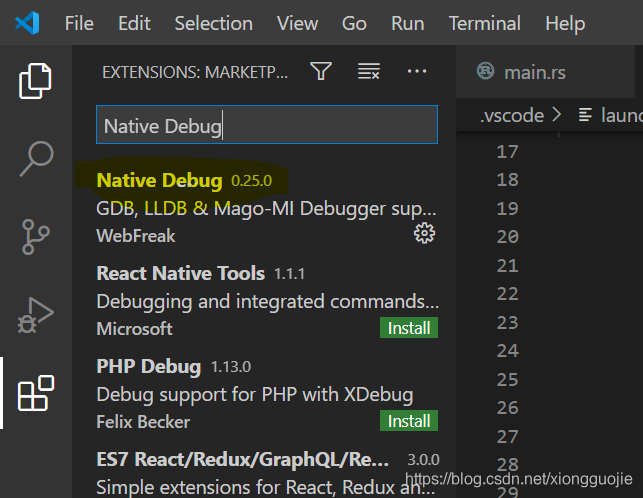Open the Run and Debug view

coord(36,315)
